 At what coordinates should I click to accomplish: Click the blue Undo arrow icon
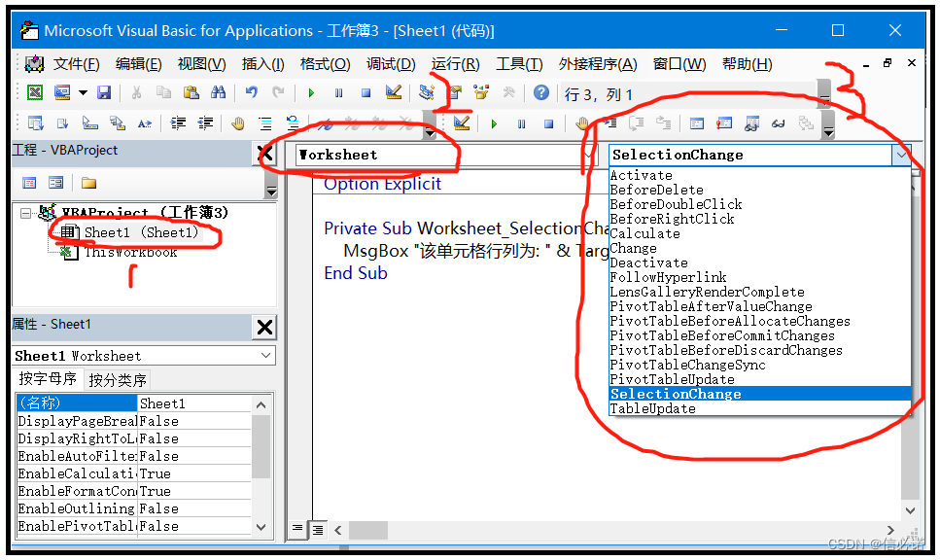coord(251,92)
